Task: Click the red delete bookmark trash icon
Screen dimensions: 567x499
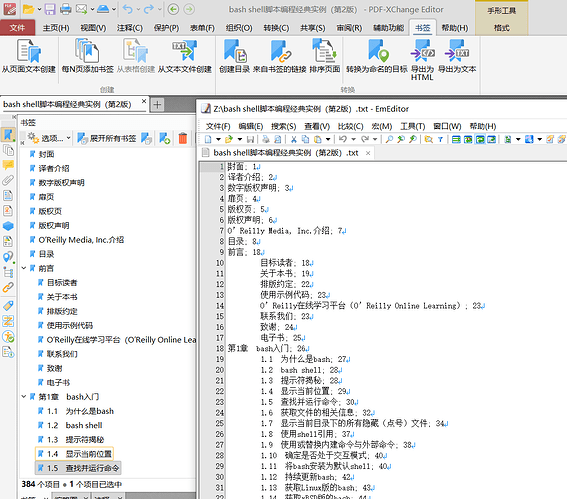Action: pos(183,138)
